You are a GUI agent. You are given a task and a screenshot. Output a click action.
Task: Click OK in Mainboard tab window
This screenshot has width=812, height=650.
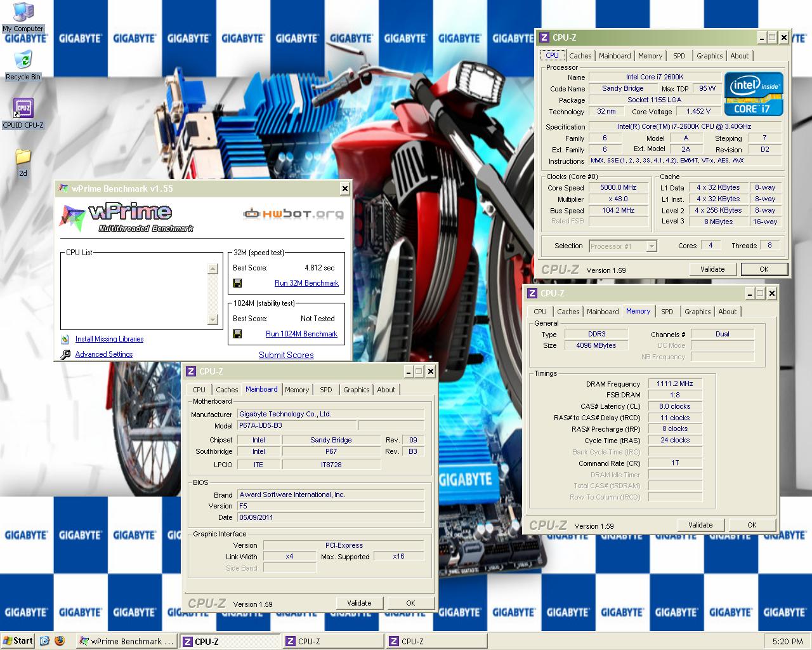tap(410, 603)
